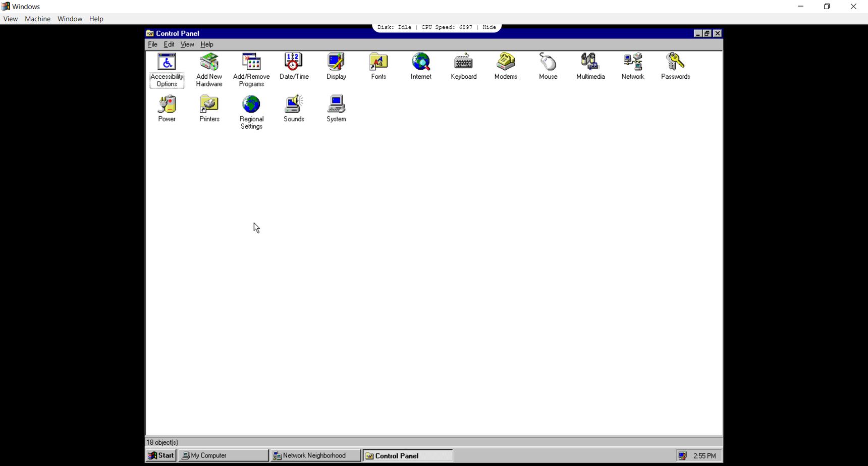
Task: Click the 'CPU Speed: 6897' overlay text
Action: point(447,27)
